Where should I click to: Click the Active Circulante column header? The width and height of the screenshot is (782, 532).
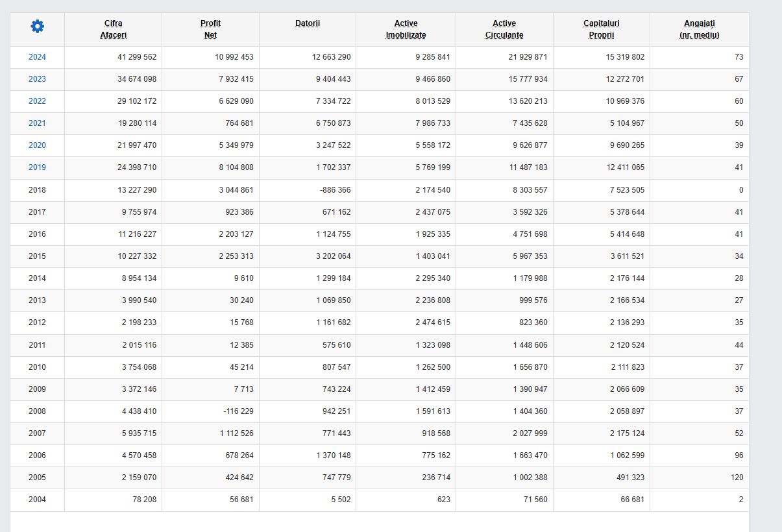(504, 29)
